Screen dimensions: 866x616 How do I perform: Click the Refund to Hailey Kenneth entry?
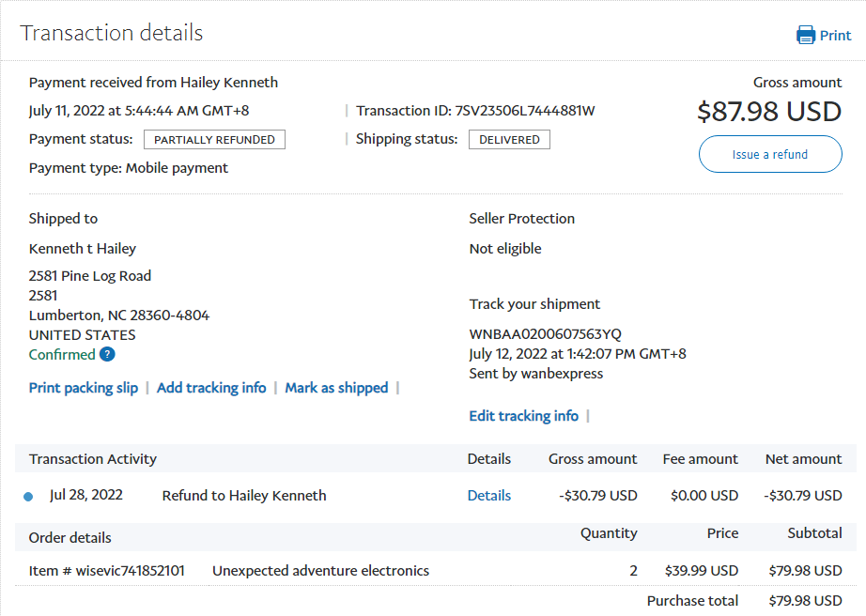click(x=244, y=496)
